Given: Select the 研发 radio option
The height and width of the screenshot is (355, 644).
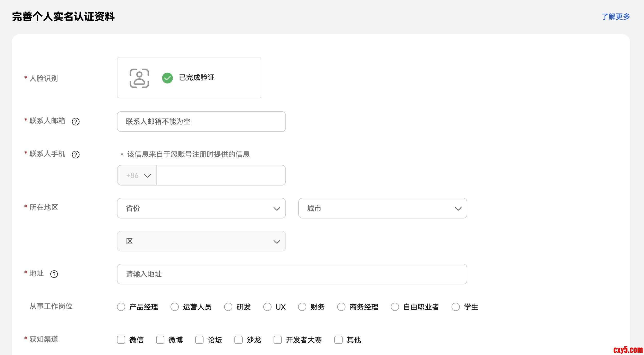Looking at the screenshot, I should click(228, 307).
